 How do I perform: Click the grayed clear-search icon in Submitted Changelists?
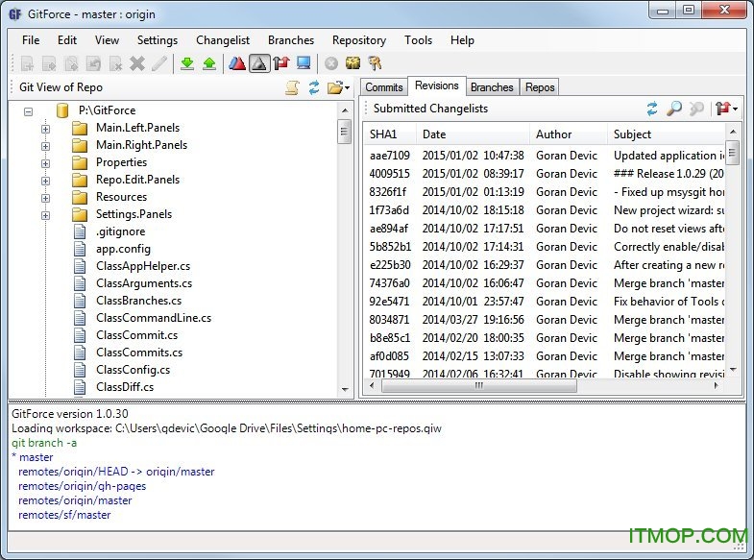(x=696, y=109)
